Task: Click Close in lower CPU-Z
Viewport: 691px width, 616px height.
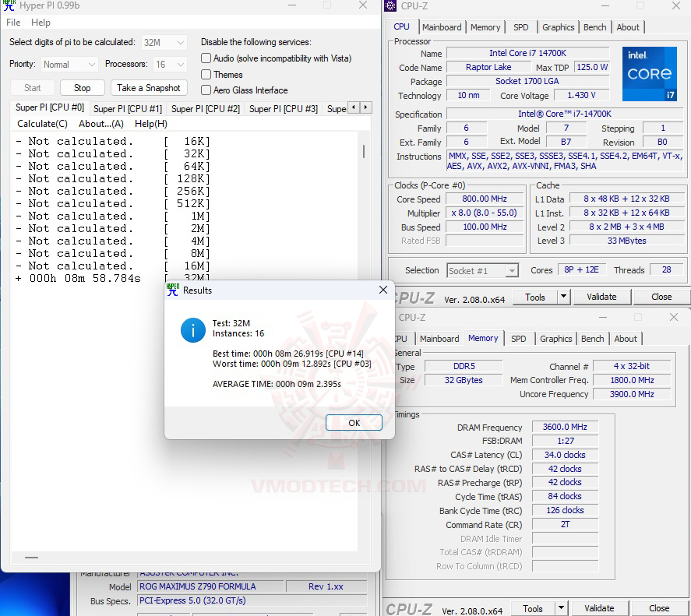Action: tap(659, 608)
